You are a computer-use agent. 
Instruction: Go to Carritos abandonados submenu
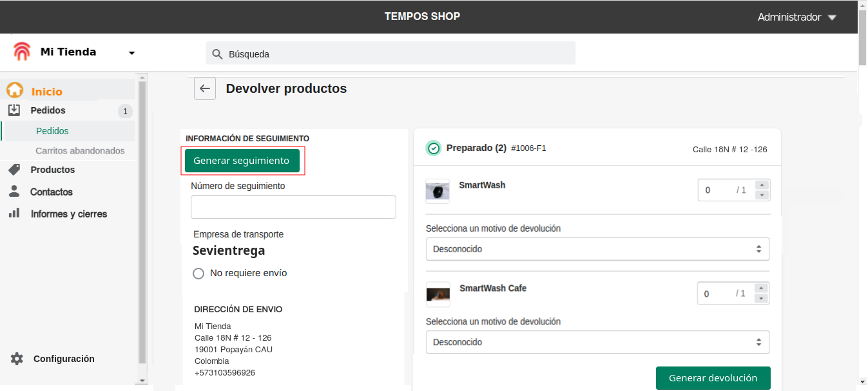80,150
